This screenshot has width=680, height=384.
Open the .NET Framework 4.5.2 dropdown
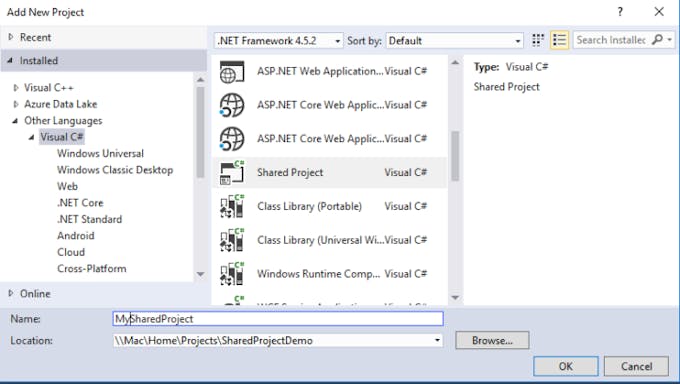coord(278,41)
